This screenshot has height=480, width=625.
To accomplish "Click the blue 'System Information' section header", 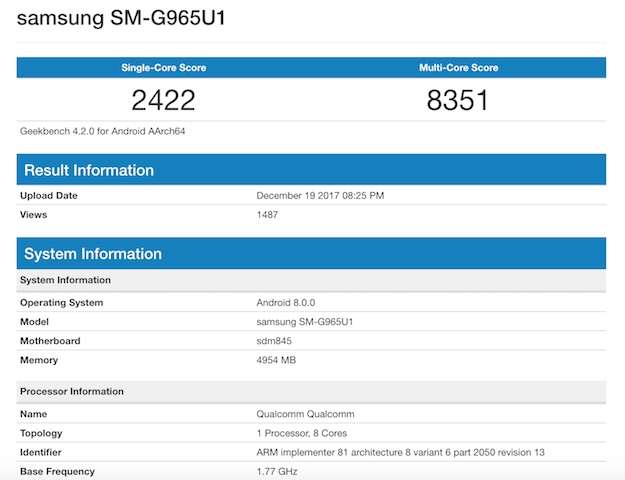I will point(311,253).
